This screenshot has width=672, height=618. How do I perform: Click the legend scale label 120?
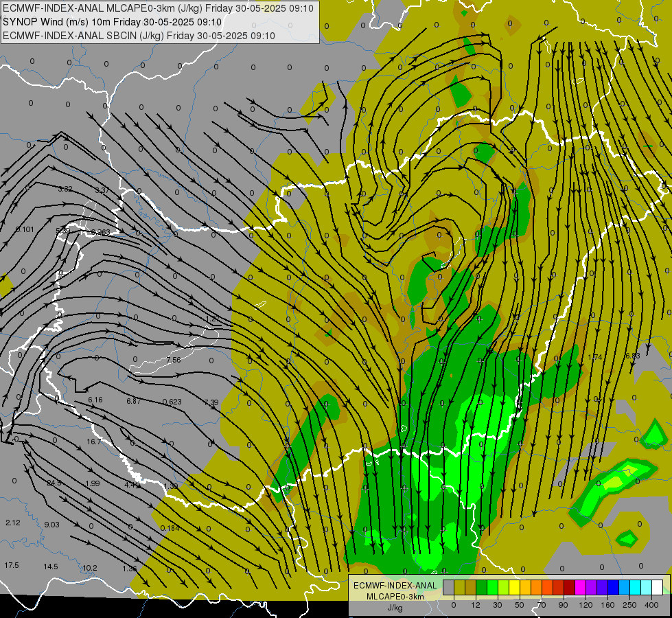[x=586, y=605]
